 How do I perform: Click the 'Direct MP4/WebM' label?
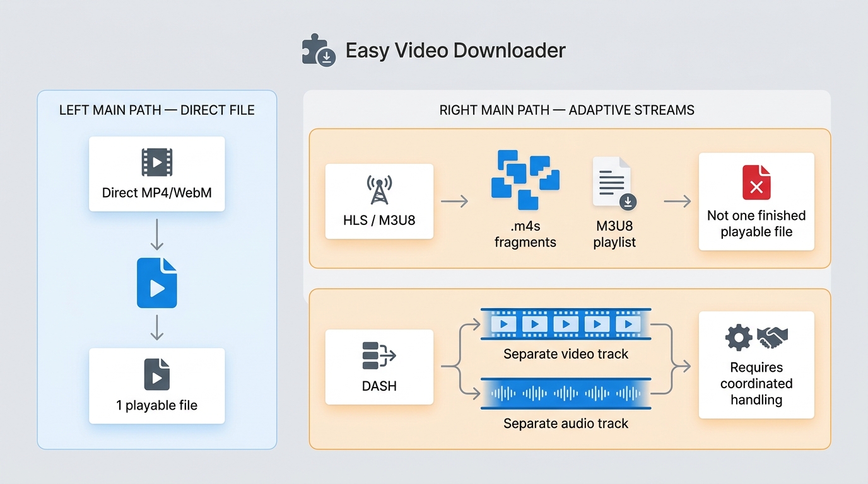(157, 193)
